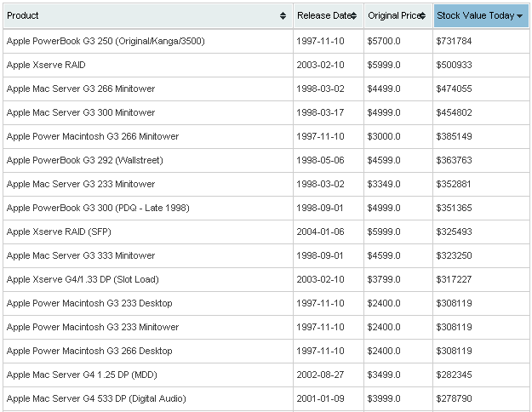Click original price $3000.0
532x412 pixels.
click(x=384, y=136)
